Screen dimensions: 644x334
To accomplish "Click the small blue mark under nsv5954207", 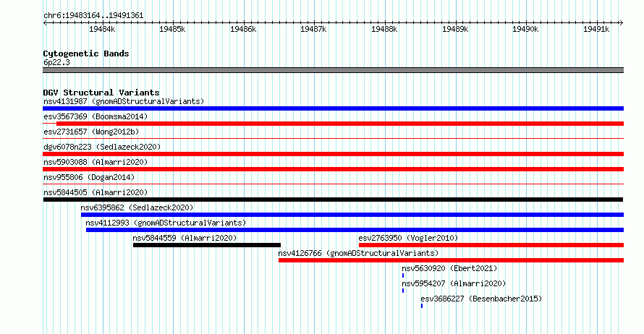I will pyautogui.click(x=403, y=291).
